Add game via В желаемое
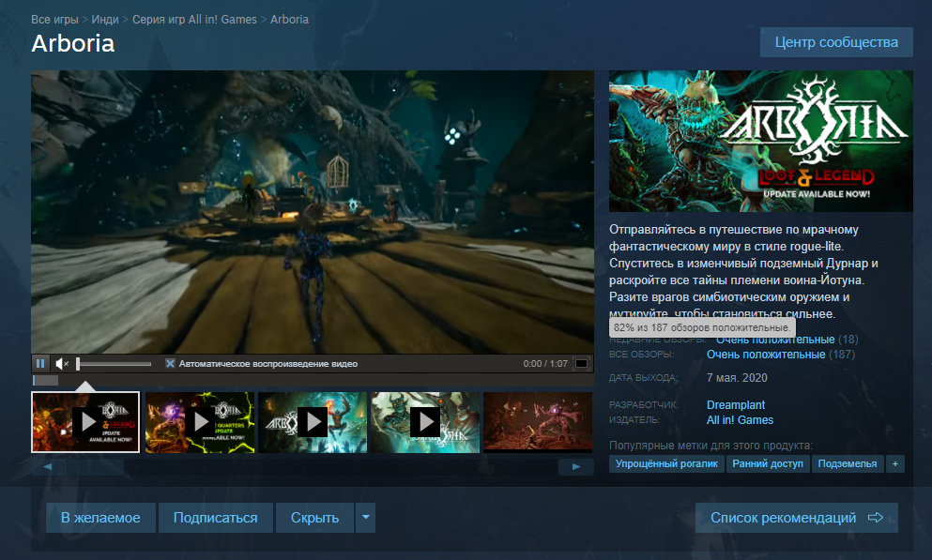 (100, 518)
